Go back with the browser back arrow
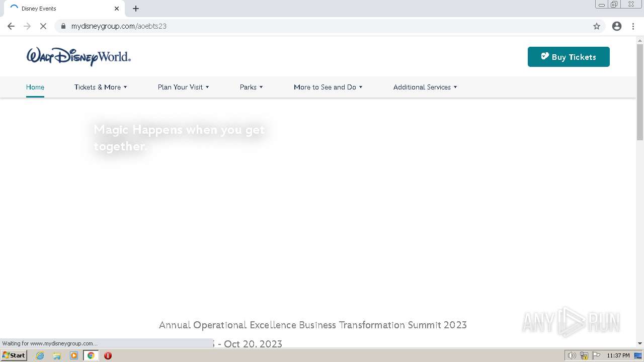This screenshot has width=644, height=362. click(x=11, y=26)
